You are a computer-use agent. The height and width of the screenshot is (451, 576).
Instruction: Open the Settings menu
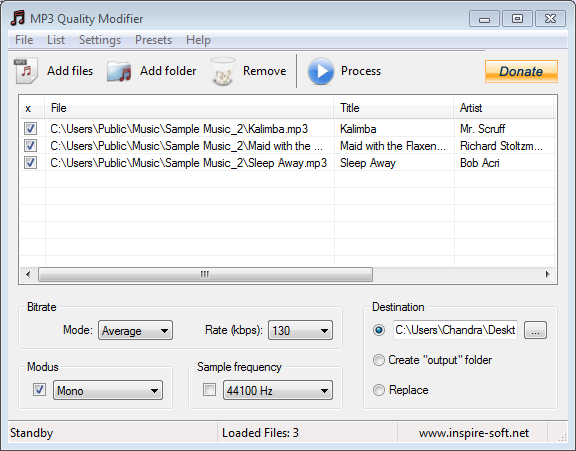[x=100, y=40]
